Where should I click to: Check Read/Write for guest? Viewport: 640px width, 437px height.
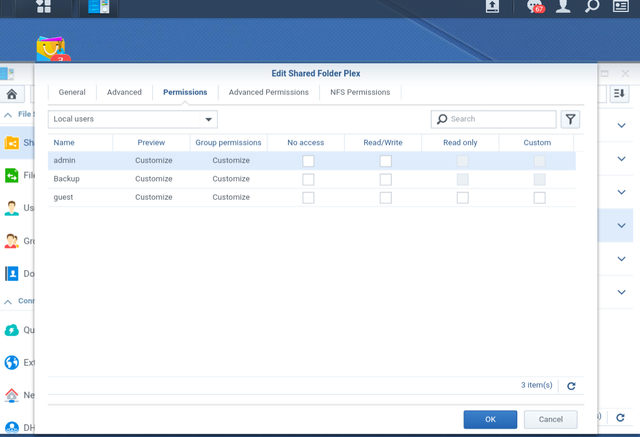point(385,197)
